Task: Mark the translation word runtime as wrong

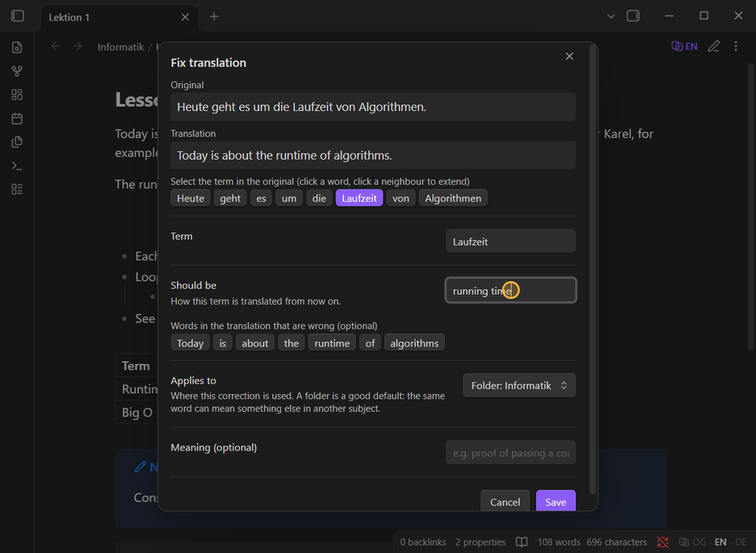Action: point(332,343)
